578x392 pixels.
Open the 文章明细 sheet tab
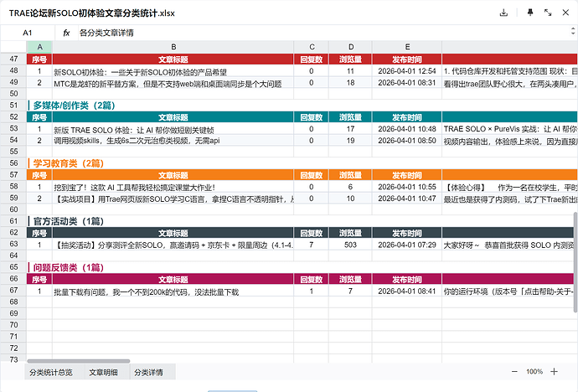(x=103, y=373)
